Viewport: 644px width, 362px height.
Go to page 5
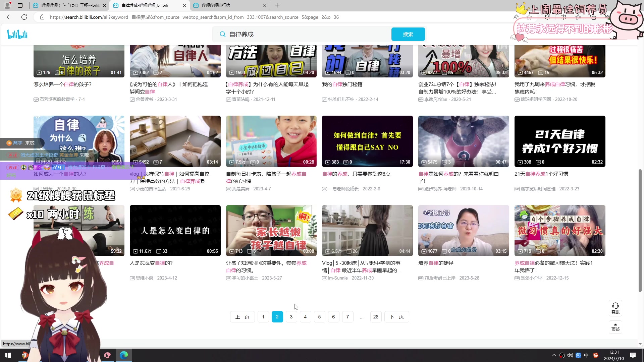point(319,317)
